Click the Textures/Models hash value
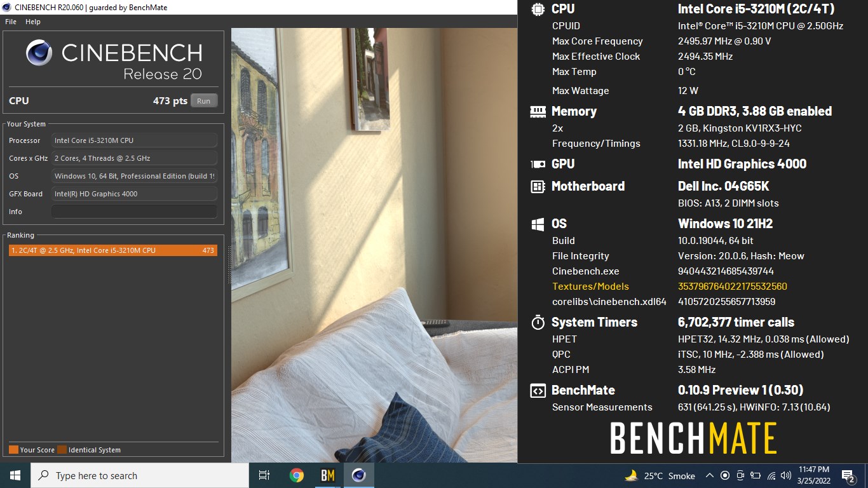This screenshot has width=868, height=488. pos(733,287)
